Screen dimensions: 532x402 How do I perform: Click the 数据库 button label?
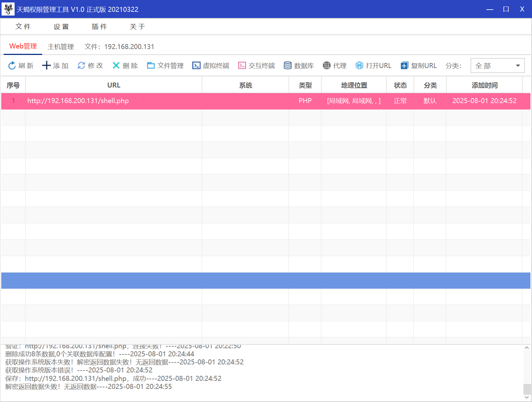304,65
